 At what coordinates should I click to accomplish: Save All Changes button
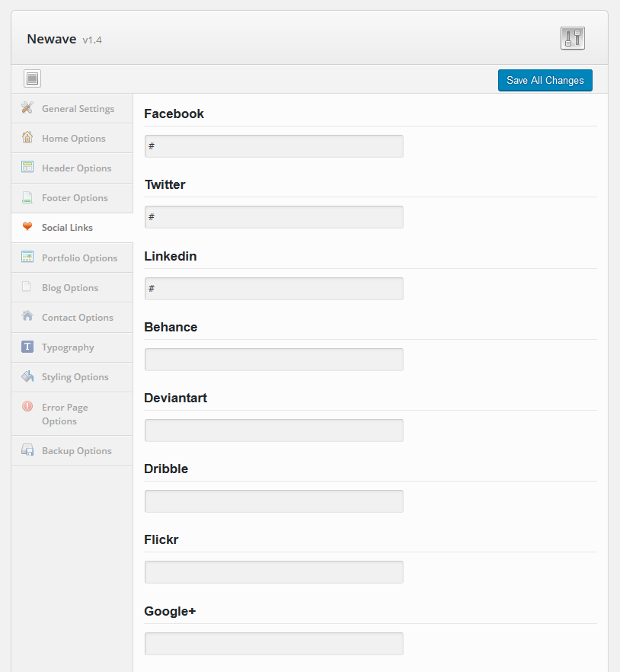click(x=545, y=80)
